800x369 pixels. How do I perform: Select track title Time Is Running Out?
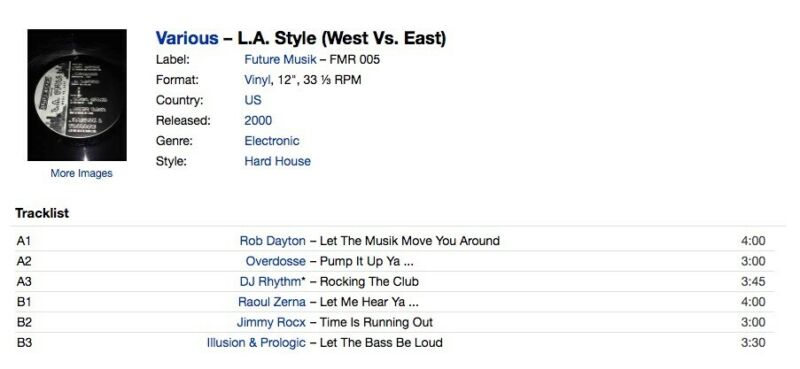pos(376,323)
